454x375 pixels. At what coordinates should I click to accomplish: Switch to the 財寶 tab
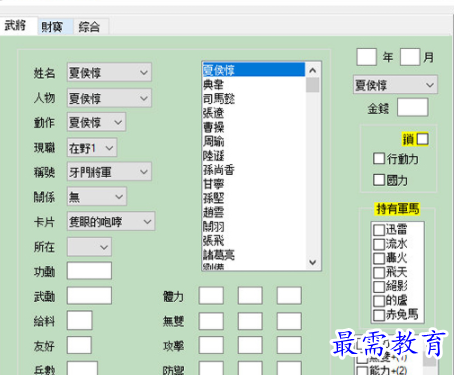click(55, 27)
